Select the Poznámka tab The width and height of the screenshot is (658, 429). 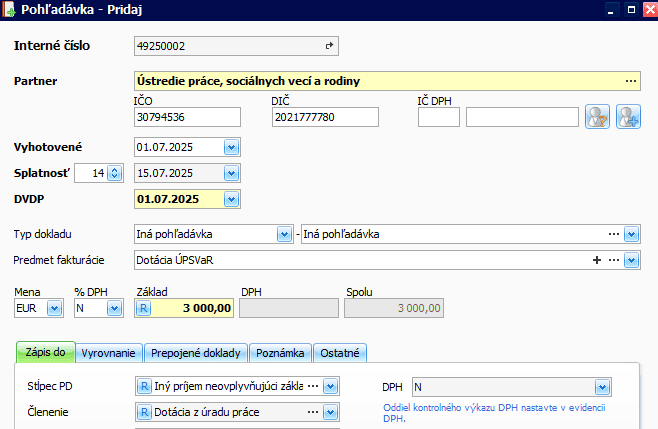click(281, 353)
